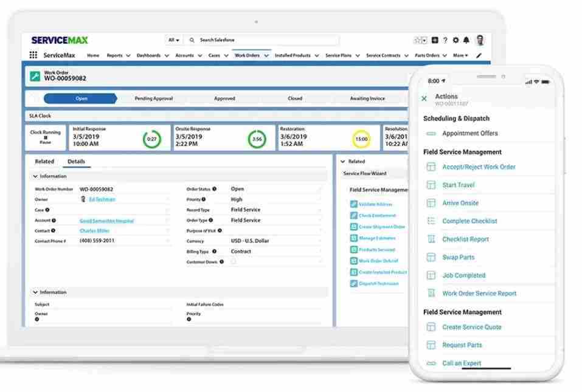
Task: Click the Swap Parts action icon
Action: point(431,258)
